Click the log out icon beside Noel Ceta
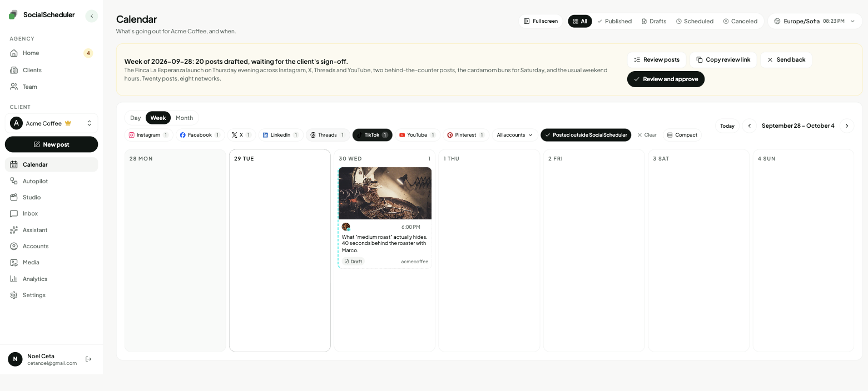Screen dimensions: 868x391 tap(88, 359)
